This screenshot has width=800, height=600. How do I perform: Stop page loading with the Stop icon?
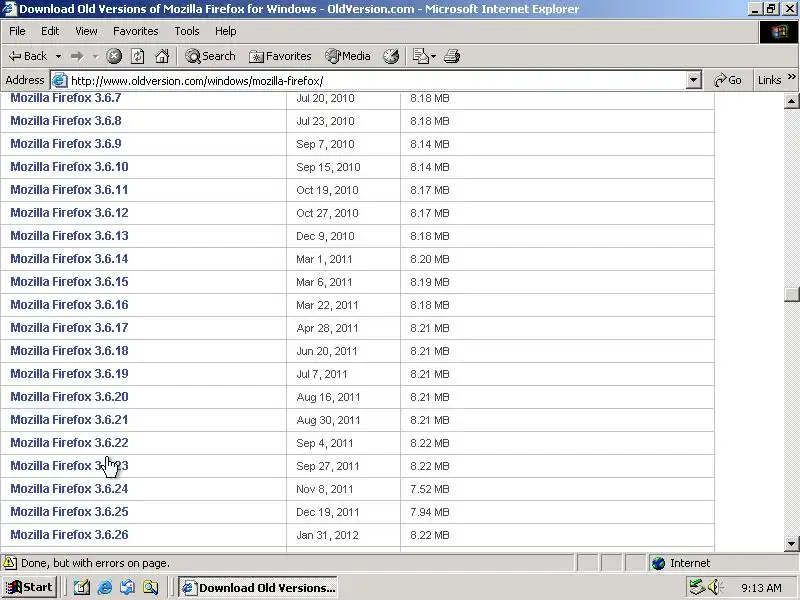tap(114, 56)
